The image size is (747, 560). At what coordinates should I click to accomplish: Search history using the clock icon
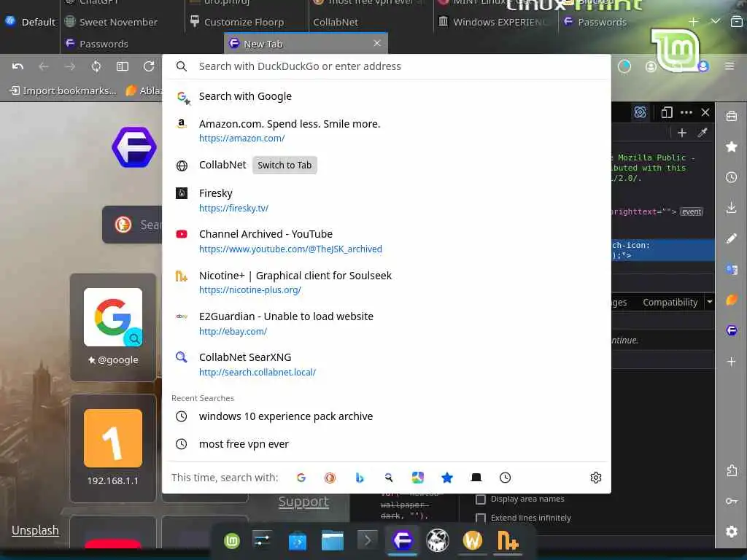click(x=505, y=478)
